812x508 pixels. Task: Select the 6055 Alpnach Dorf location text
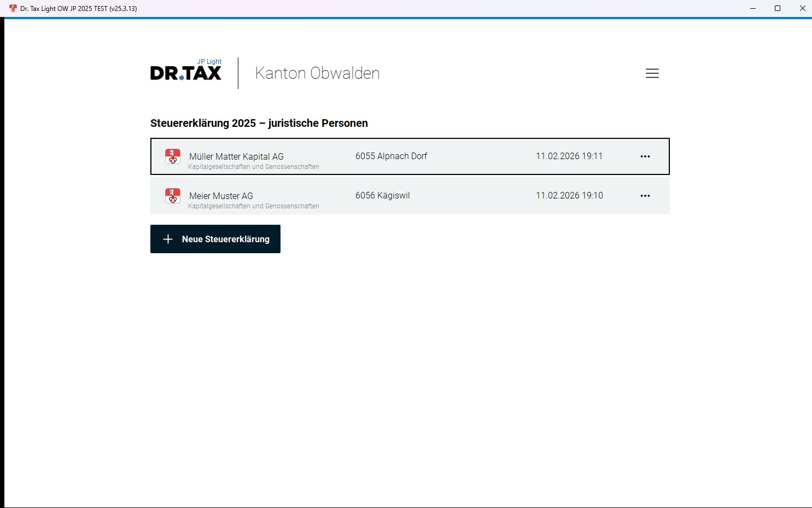click(391, 156)
